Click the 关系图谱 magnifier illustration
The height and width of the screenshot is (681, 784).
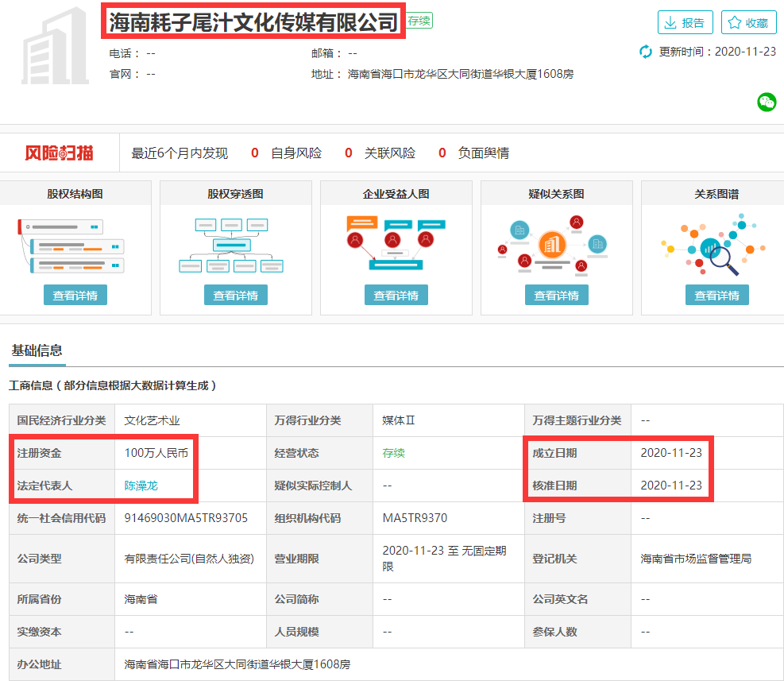pos(716,244)
